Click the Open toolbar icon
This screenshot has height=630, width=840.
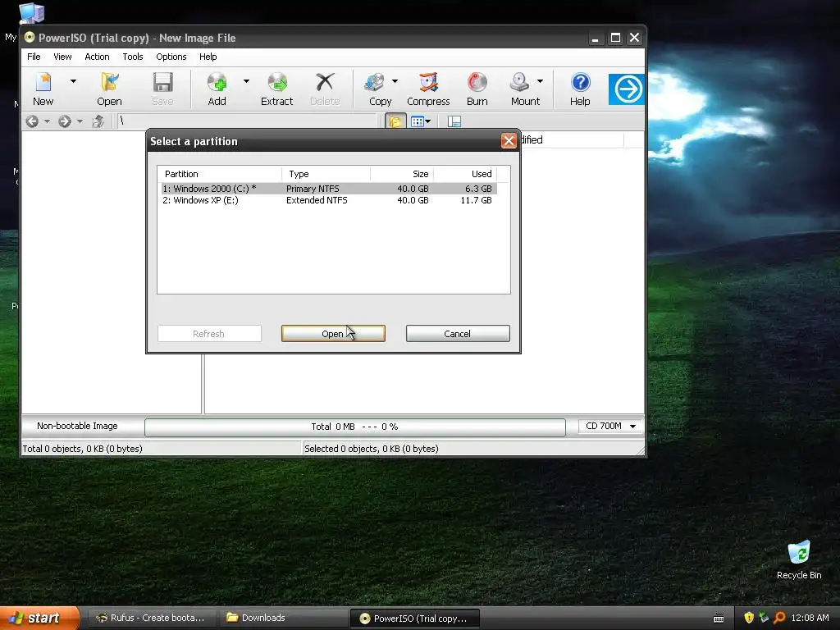click(x=109, y=89)
